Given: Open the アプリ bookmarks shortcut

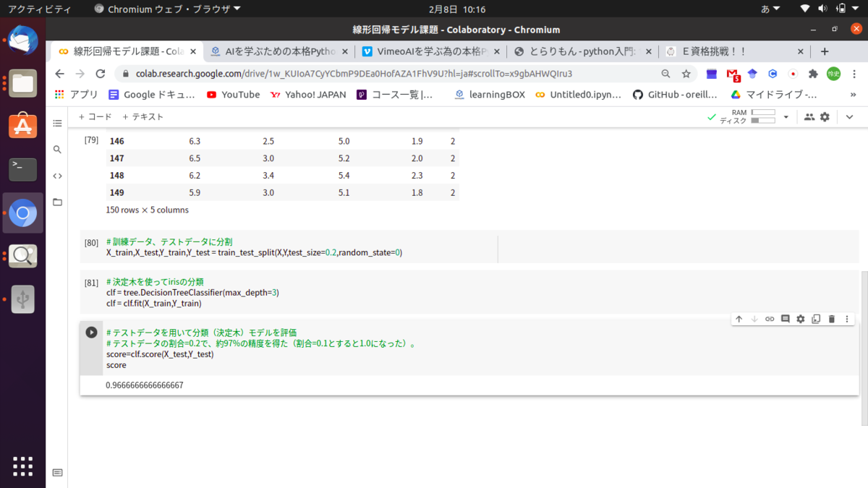Looking at the screenshot, I should tap(77, 94).
